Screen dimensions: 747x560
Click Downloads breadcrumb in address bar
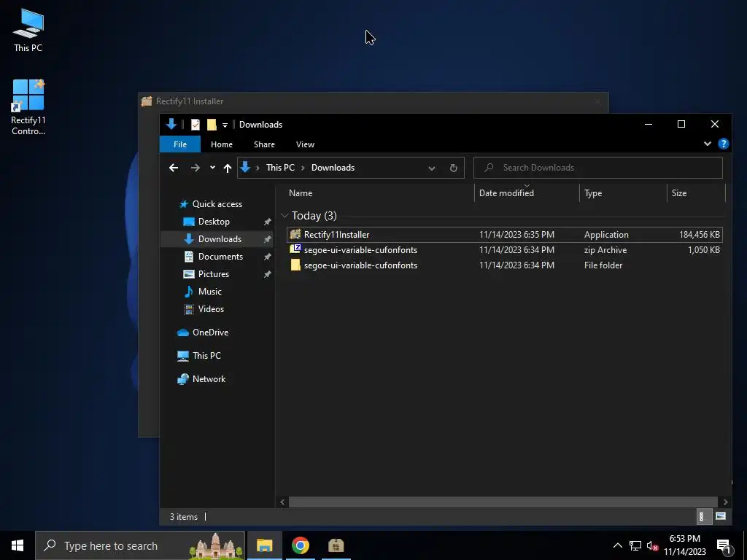[x=333, y=168]
